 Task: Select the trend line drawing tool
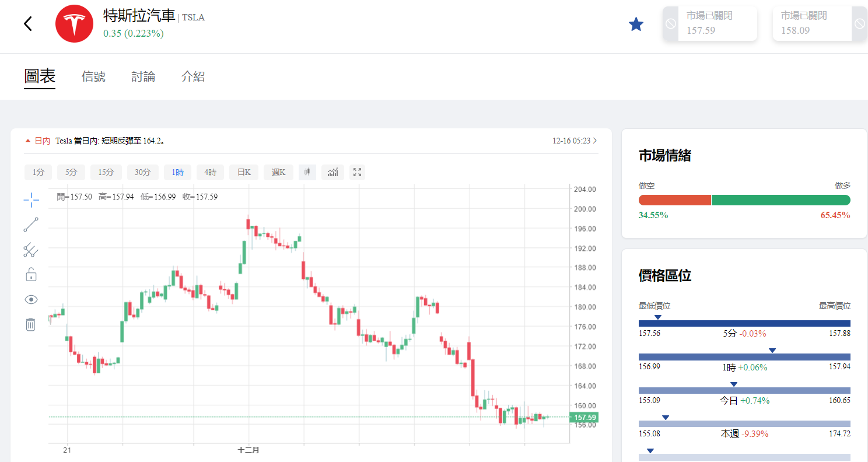click(x=31, y=225)
